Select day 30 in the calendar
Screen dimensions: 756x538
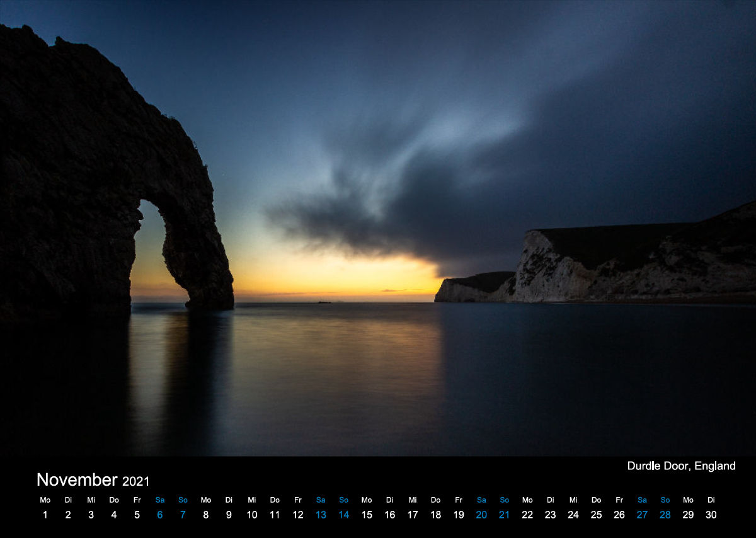tap(711, 515)
